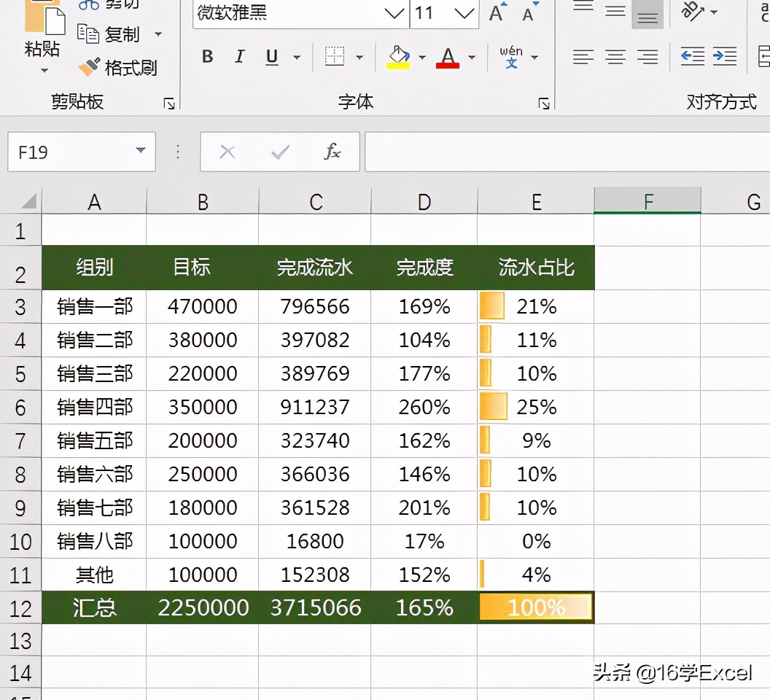The width and height of the screenshot is (770, 700).
Task: Click total cell 3715066
Action: pyautogui.click(x=315, y=608)
